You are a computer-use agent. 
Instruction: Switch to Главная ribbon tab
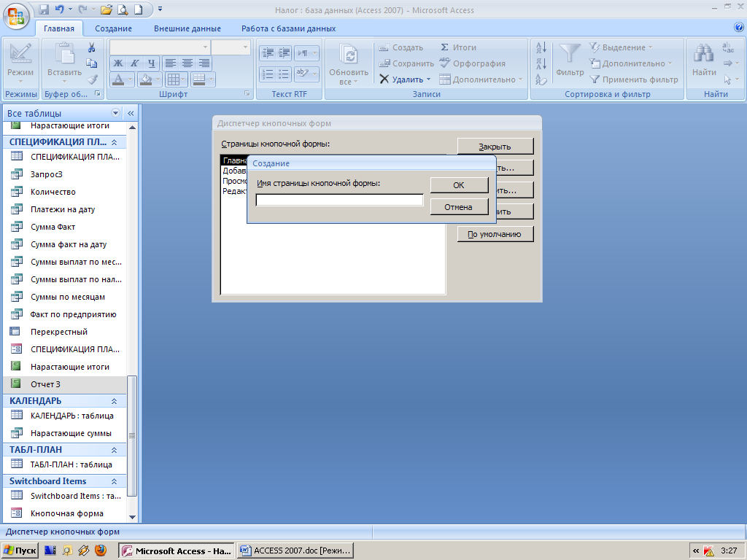pos(59,28)
